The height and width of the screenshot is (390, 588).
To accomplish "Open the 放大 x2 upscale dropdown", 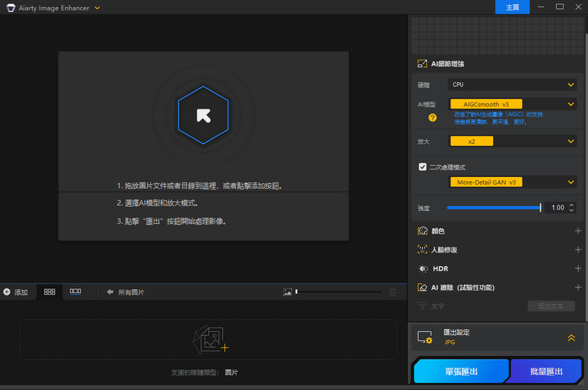I will [x=512, y=141].
